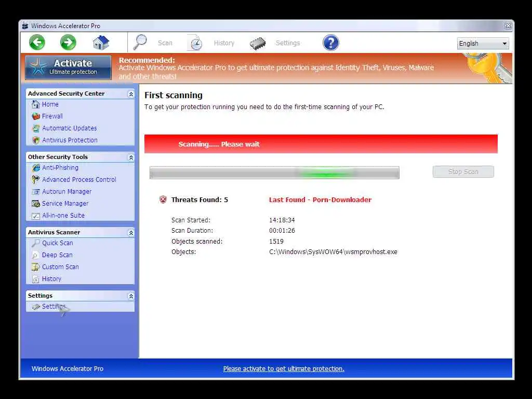Click the Automatic Updates icon
Image resolution: width=532 pixels, height=399 pixels.
36,128
